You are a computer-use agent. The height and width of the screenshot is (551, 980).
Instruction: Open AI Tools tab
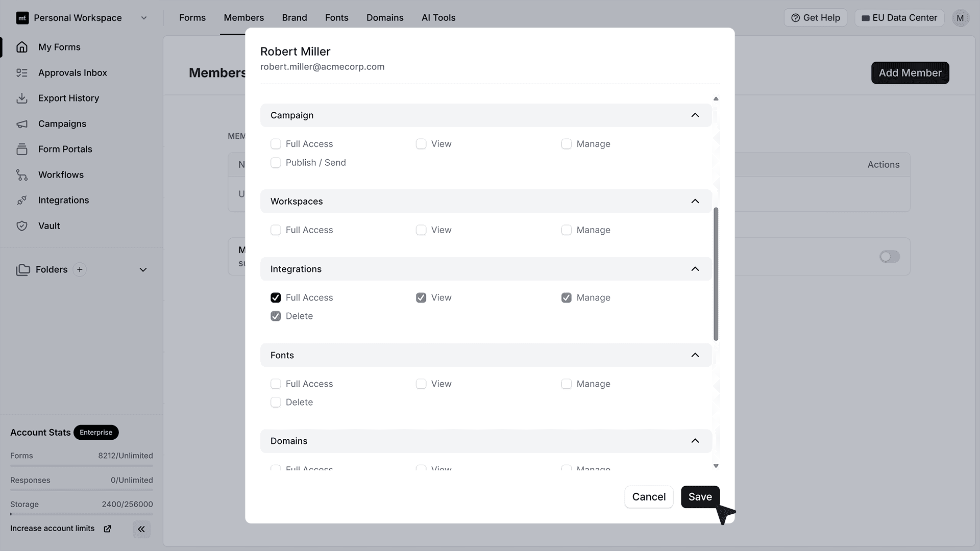438,18
